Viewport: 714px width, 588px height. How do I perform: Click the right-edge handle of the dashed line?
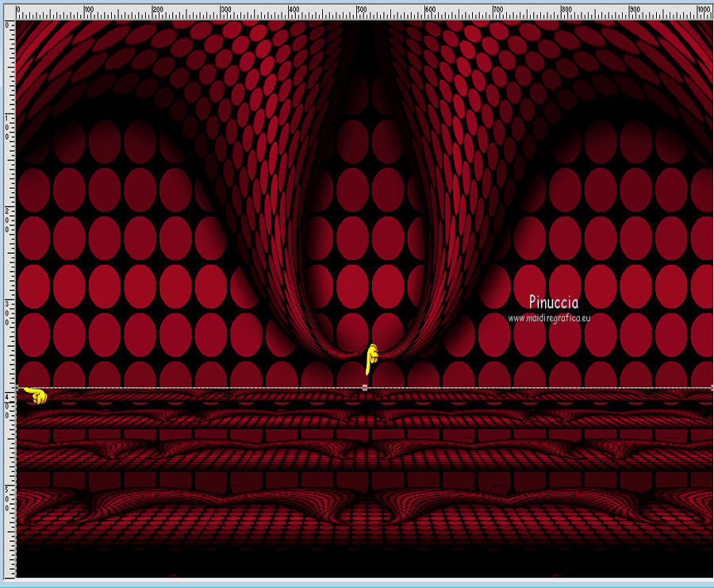click(711, 387)
